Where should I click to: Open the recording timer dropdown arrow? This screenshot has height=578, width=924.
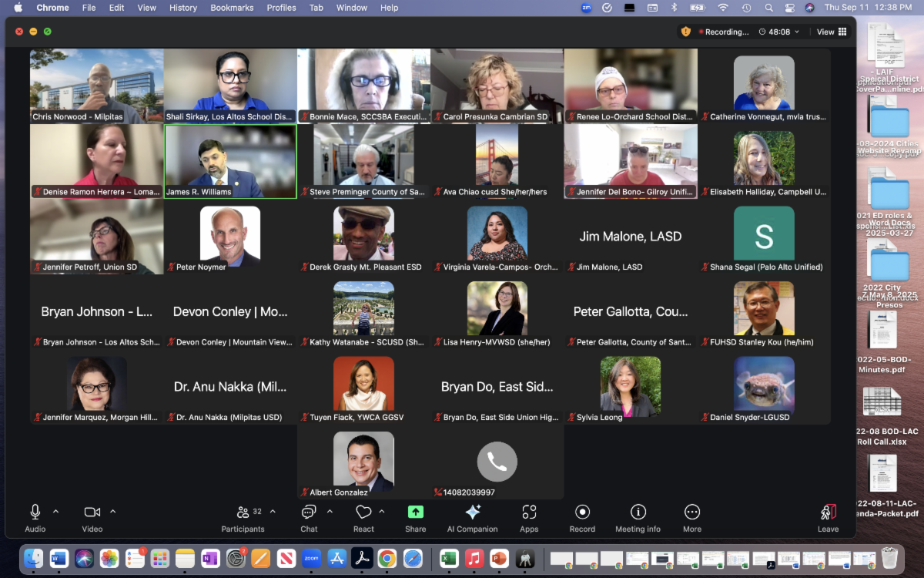(797, 32)
